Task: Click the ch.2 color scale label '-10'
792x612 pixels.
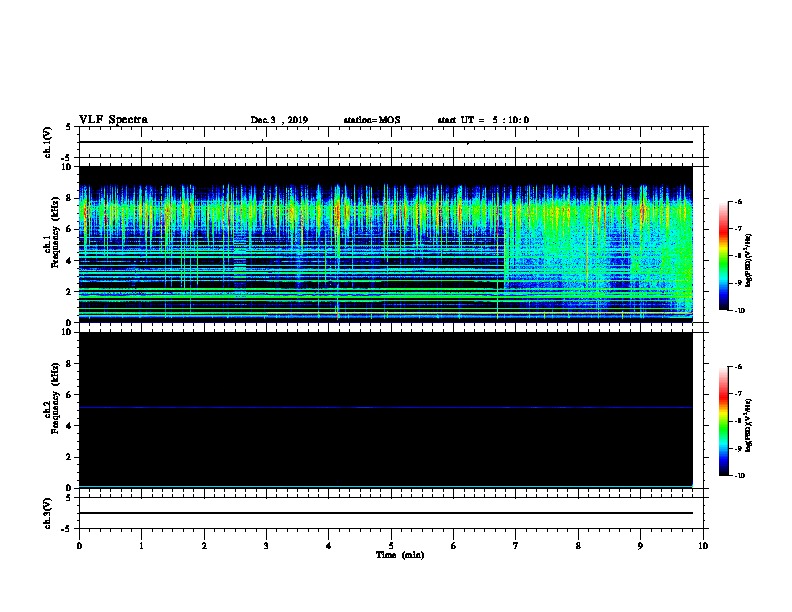Action: tap(739, 476)
